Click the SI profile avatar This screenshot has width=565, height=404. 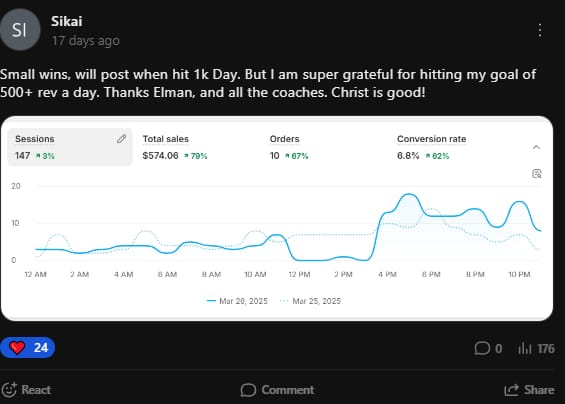click(x=20, y=30)
